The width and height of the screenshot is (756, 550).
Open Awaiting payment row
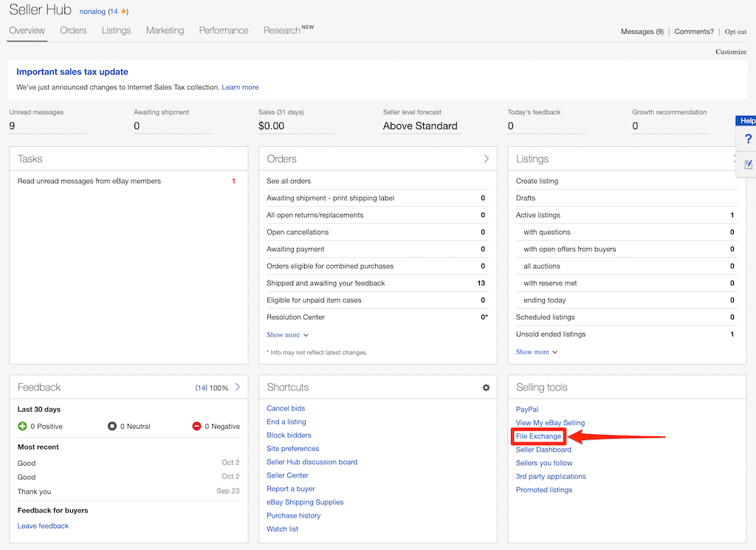[x=376, y=250]
